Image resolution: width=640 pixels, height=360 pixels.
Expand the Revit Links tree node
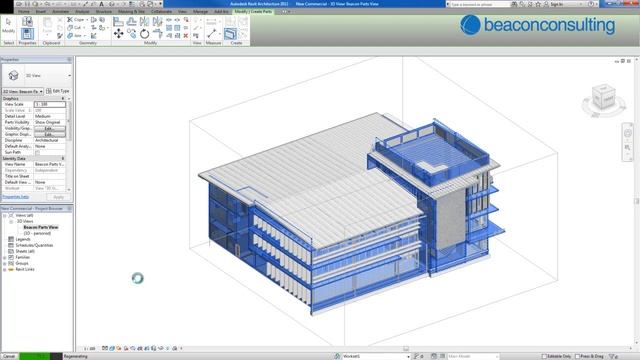pyautogui.click(x=5, y=269)
